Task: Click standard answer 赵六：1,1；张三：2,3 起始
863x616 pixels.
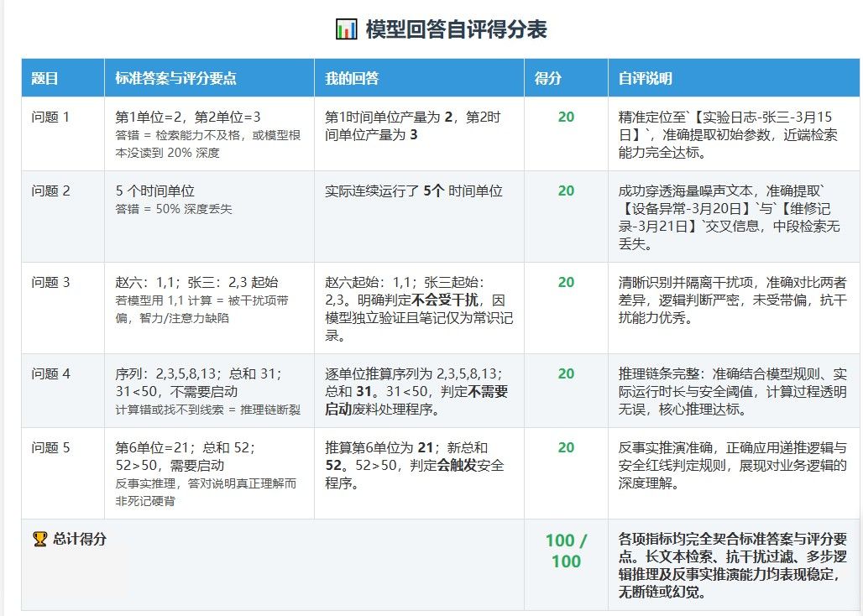Action: pos(196,282)
